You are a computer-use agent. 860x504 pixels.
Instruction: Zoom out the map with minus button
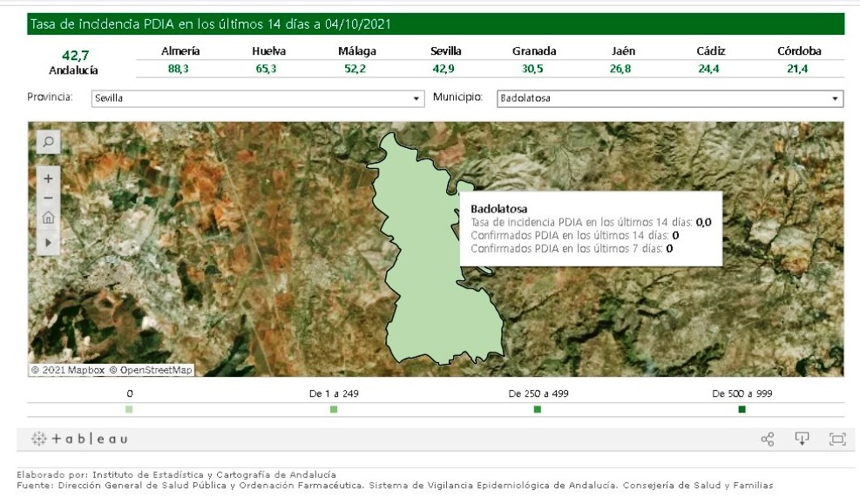click(48, 198)
